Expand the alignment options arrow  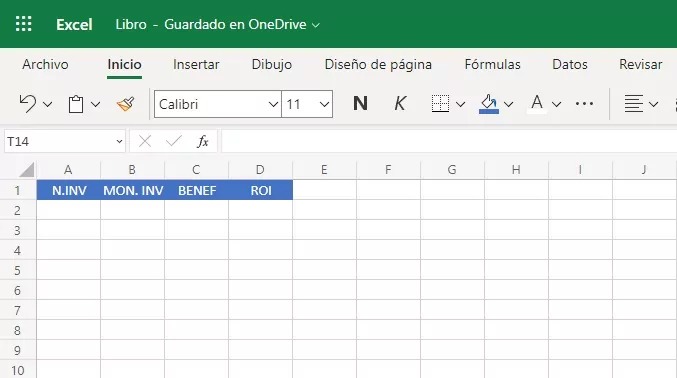coord(653,104)
